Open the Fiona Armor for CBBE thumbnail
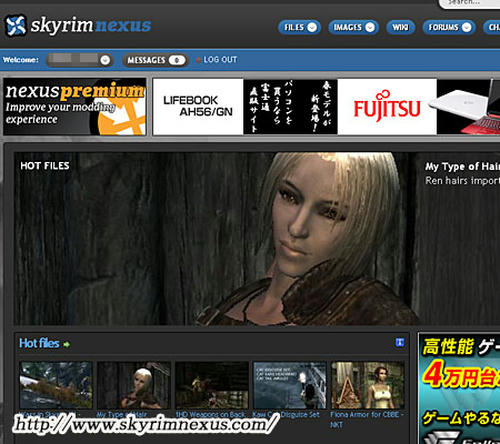Screen dimensions: 500x444 click(x=368, y=385)
